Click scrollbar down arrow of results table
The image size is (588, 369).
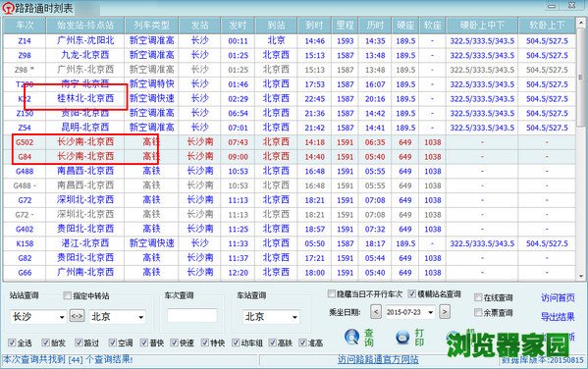[x=581, y=276]
